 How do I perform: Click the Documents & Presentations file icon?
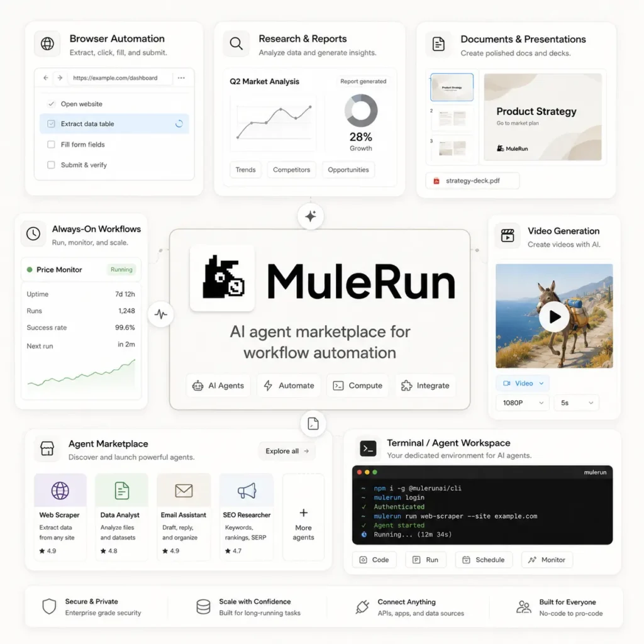click(438, 43)
